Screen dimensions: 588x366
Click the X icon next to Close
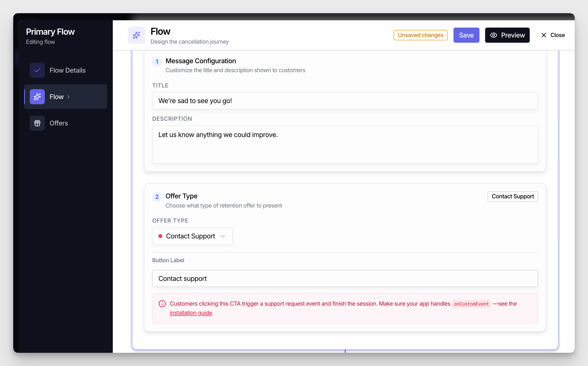(x=544, y=35)
